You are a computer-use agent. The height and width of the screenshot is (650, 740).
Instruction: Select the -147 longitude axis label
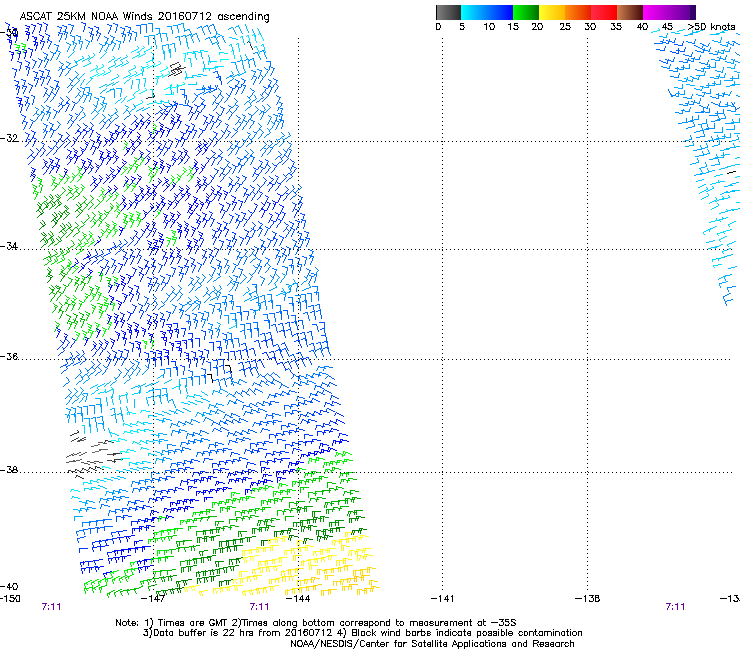pos(153,599)
